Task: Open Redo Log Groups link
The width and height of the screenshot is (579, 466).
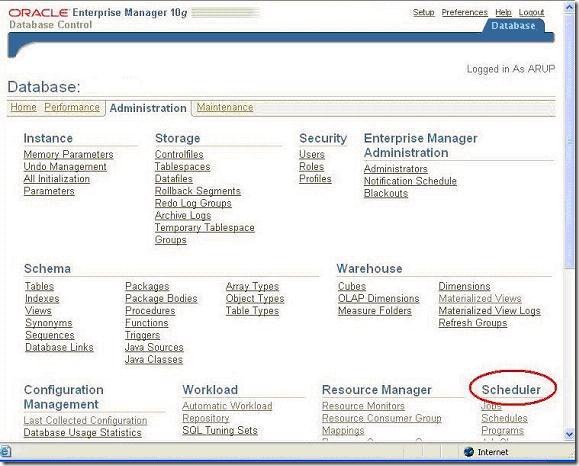Action: 193,203
